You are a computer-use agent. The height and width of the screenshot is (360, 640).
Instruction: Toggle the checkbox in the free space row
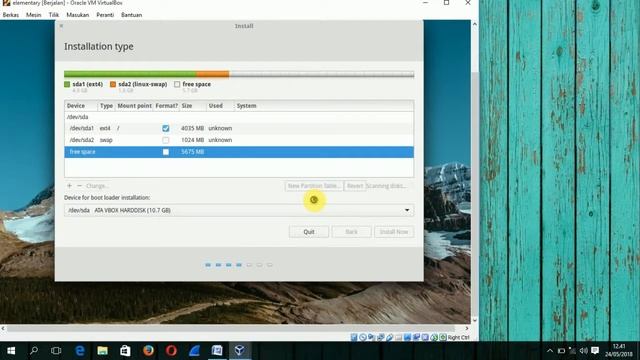[166, 152]
